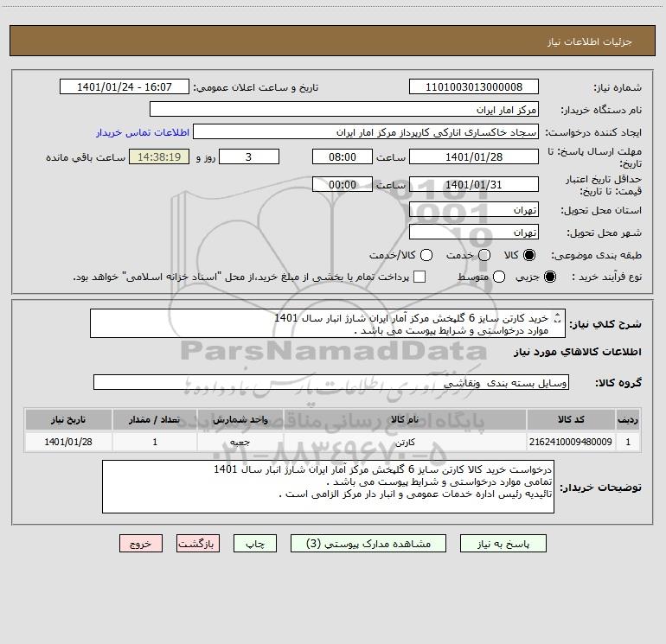The height and width of the screenshot is (644, 666).
Task: Click the table date cell 1401/01/28
Action: [x=68, y=442]
